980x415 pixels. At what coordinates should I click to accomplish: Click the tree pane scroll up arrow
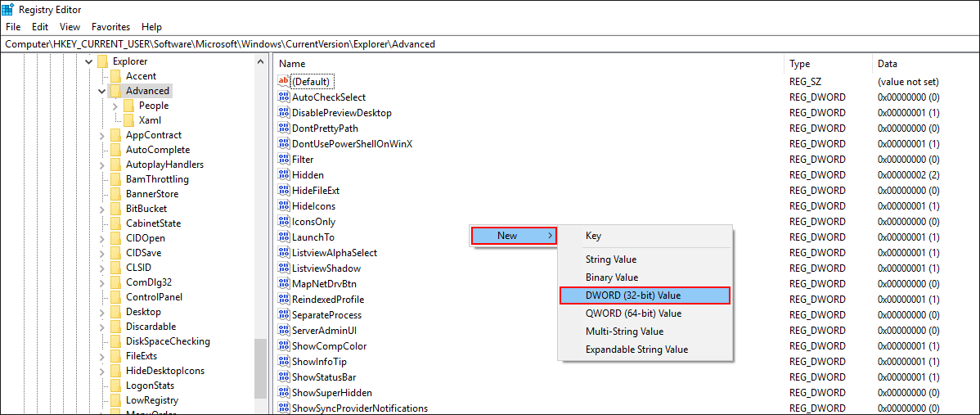261,61
